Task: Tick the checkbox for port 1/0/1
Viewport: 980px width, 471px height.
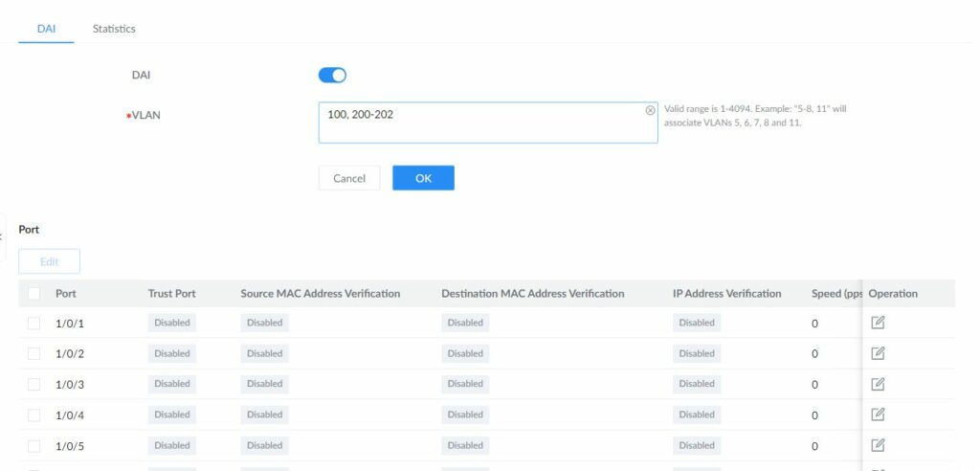Action: pos(33,324)
